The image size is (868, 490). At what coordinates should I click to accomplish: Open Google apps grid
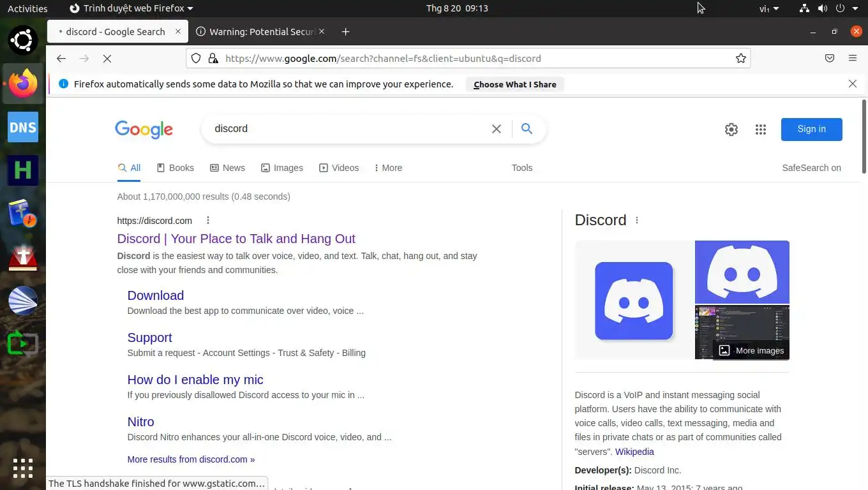[761, 130]
